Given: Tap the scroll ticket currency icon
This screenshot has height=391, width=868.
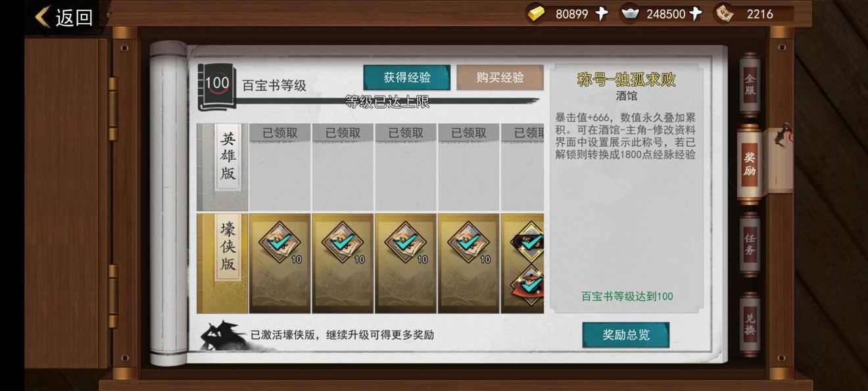Looking at the screenshot, I should pyautogui.click(x=725, y=13).
